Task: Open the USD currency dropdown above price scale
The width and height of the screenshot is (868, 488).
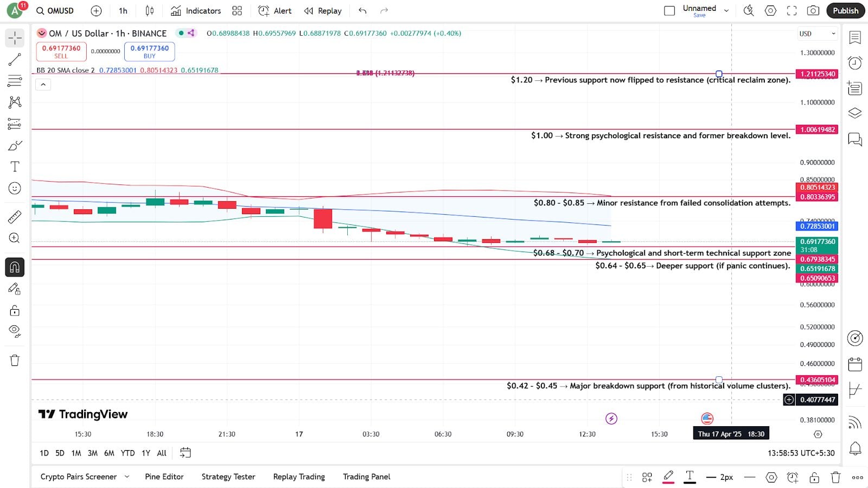Action: [x=817, y=33]
